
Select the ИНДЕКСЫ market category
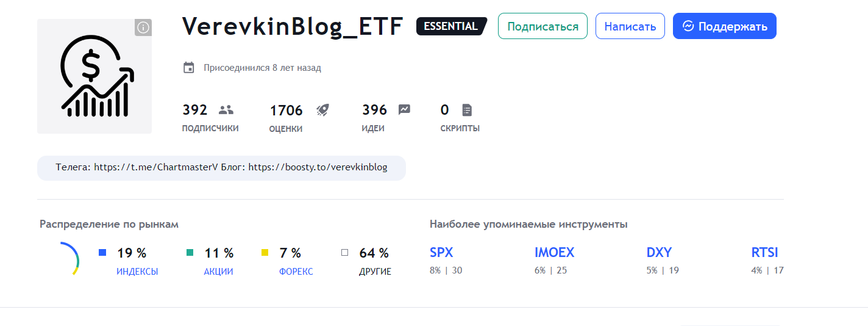[x=137, y=272]
